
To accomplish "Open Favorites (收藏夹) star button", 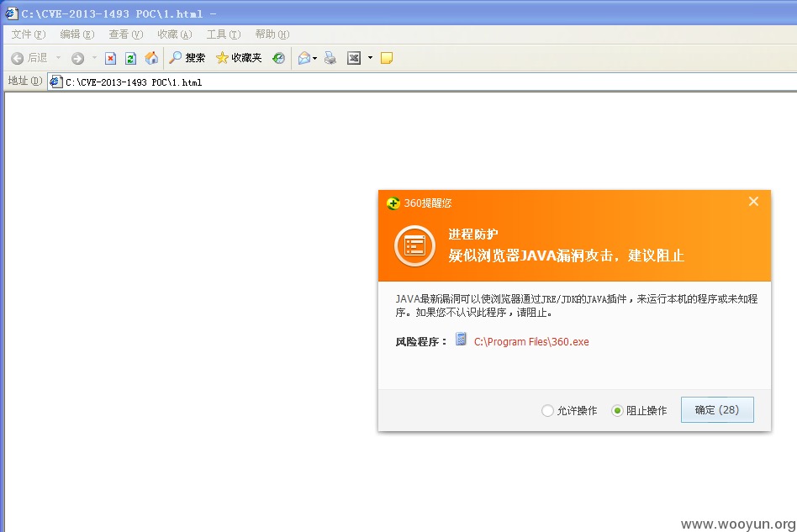I will [x=239, y=58].
